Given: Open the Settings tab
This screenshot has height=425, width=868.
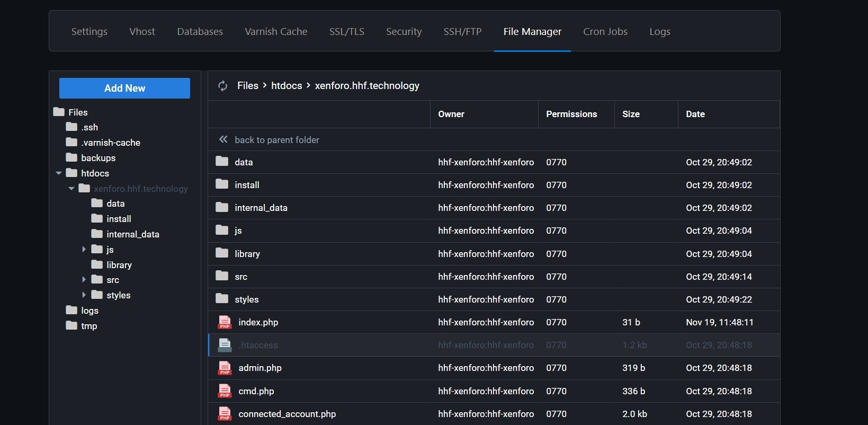Looking at the screenshot, I should tap(90, 31).
